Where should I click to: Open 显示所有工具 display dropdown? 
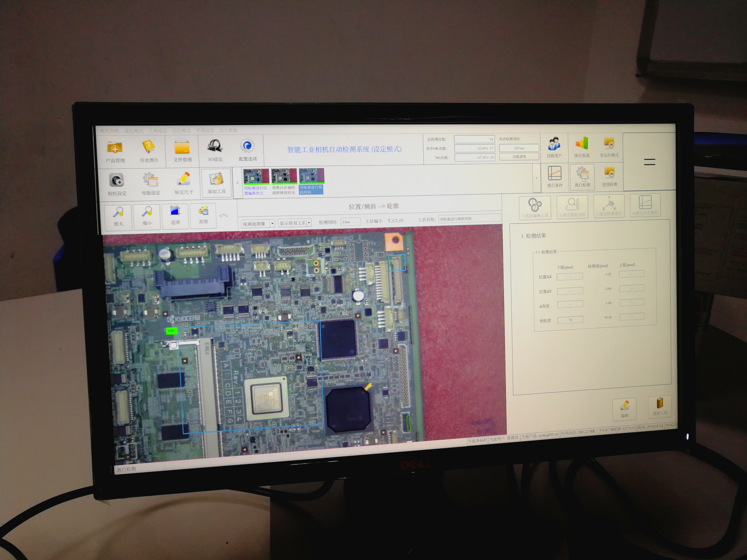tap(294, 223)
